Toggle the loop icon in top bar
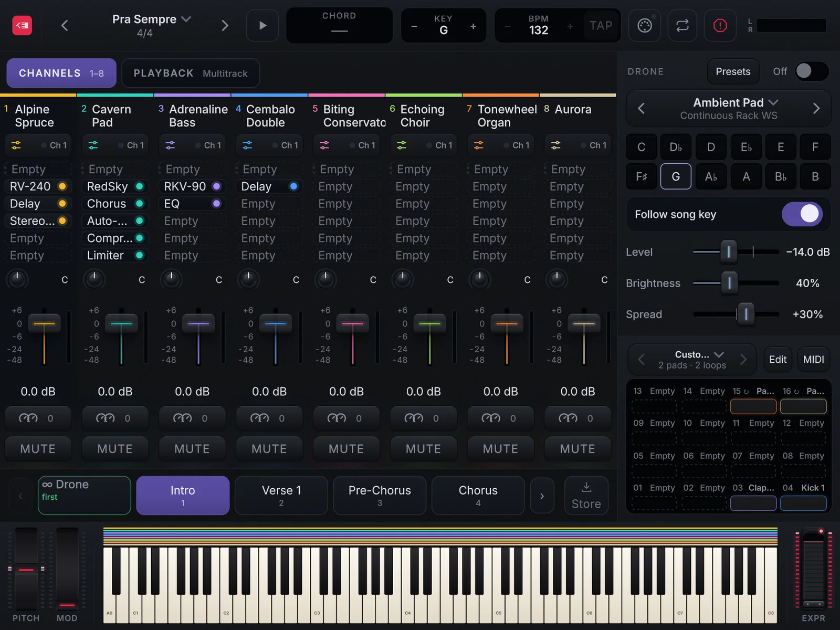The width and height of the screenshot is (840, 630). click(682, 25)
